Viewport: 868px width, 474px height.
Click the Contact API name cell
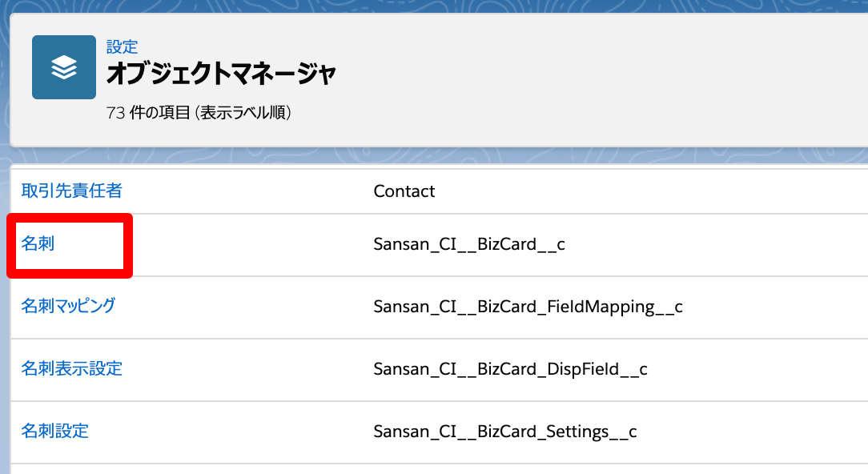tap(404, 191)
